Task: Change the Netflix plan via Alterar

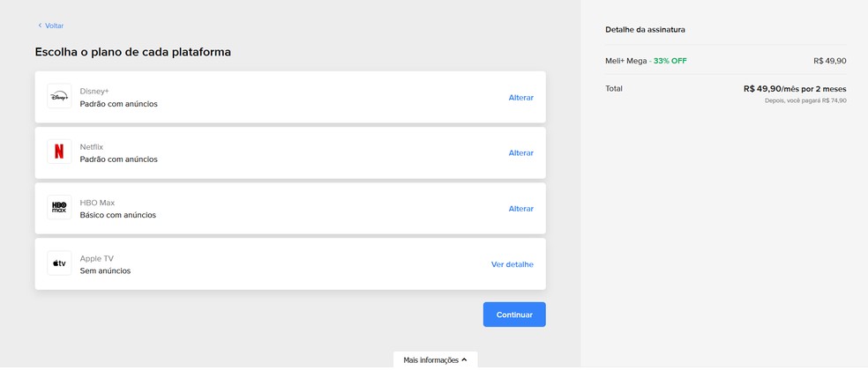Action: pos(520,152)
